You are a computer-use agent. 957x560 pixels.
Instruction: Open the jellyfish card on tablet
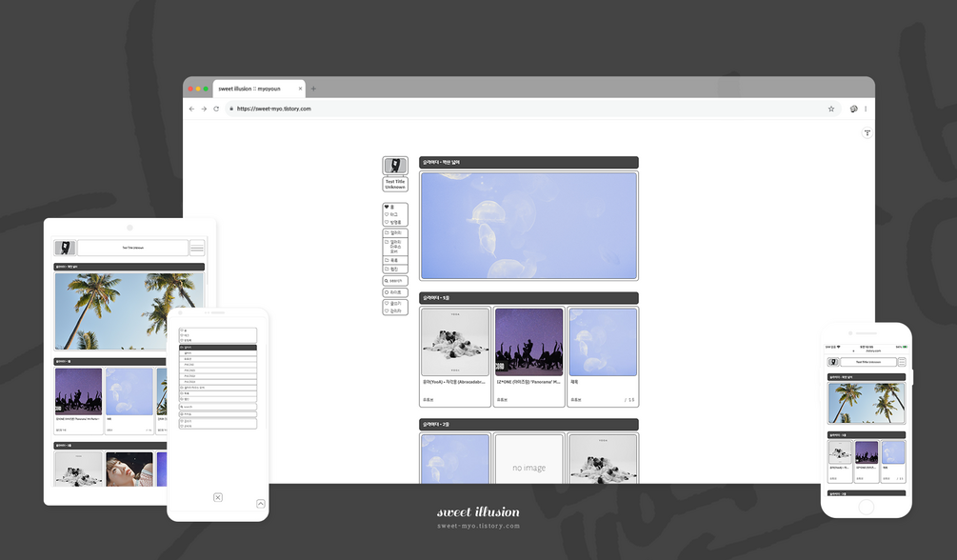point(130,401)
